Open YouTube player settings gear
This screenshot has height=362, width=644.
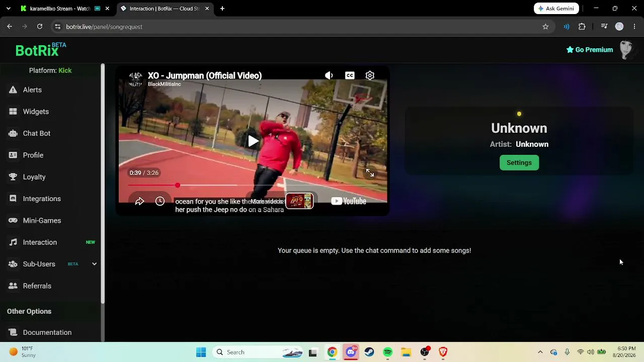[370, 75]
